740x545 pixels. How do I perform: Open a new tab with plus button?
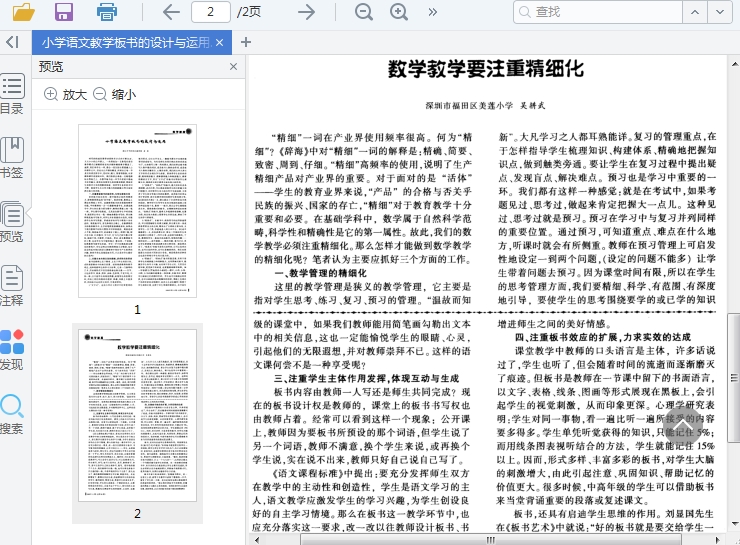(x=246, y=42)
